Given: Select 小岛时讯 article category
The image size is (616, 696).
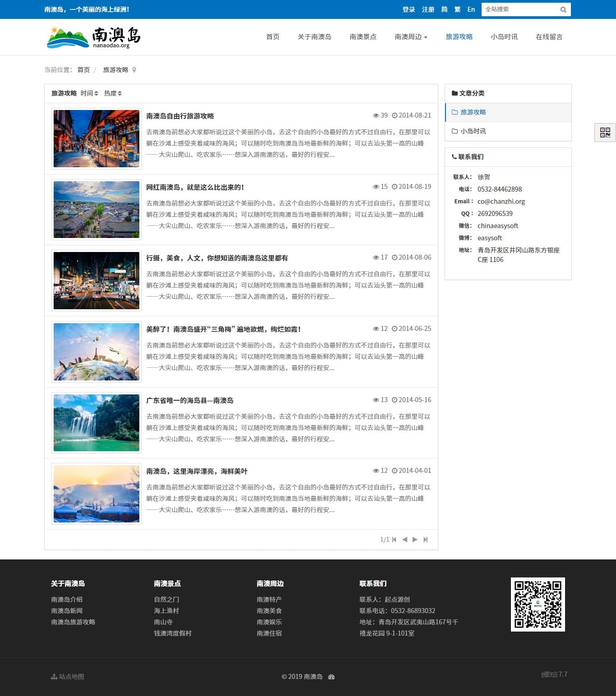Looking at the screenshot, I should coord(473,131).
